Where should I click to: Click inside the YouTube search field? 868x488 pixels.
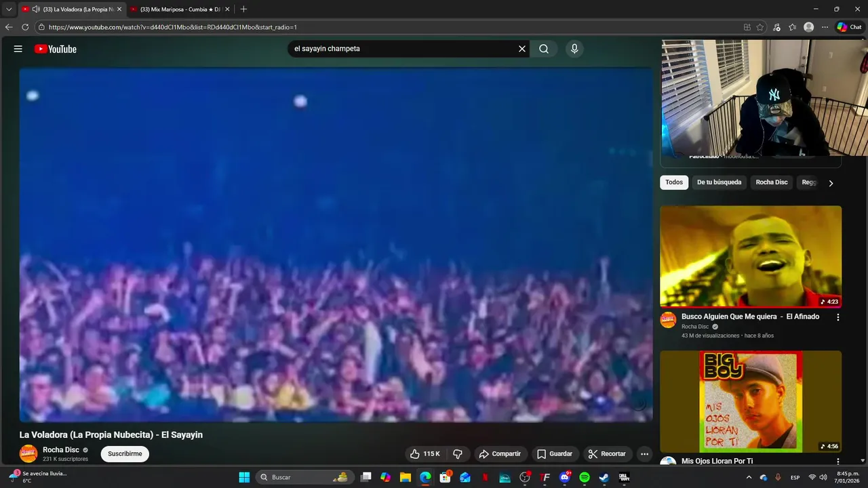(x=403, y=49)
